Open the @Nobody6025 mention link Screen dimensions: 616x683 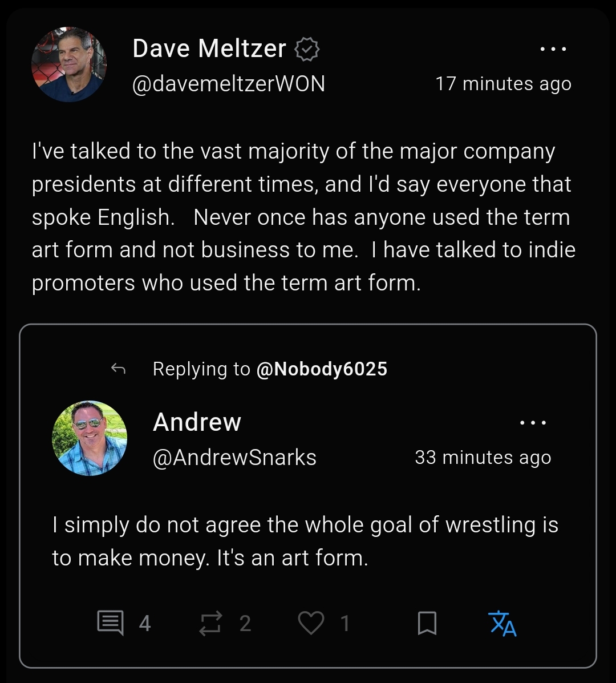(322, 369)
